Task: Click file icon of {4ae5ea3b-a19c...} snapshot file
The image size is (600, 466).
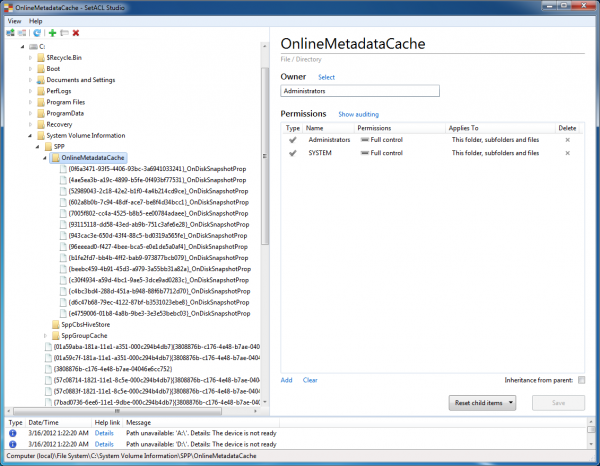Action: click(x=64, y=180)
